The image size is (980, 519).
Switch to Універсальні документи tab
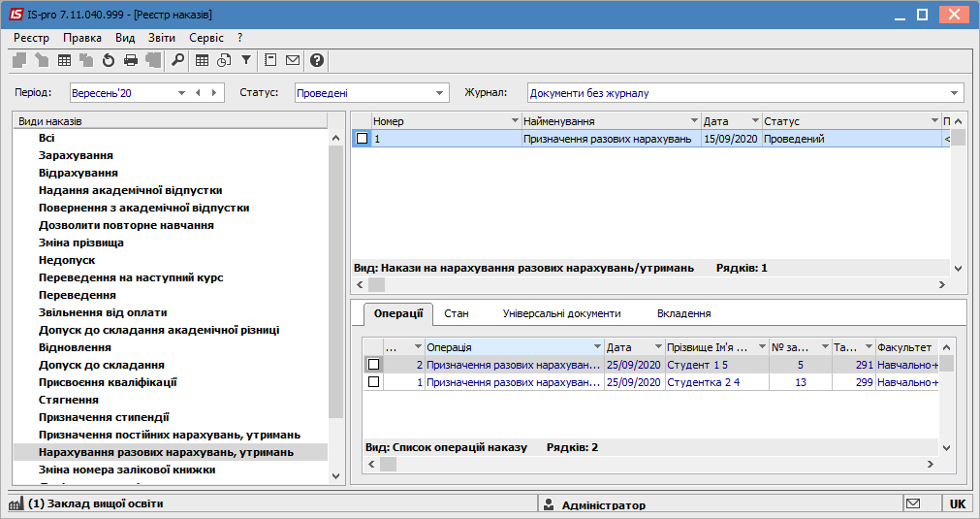pos(561,313)
